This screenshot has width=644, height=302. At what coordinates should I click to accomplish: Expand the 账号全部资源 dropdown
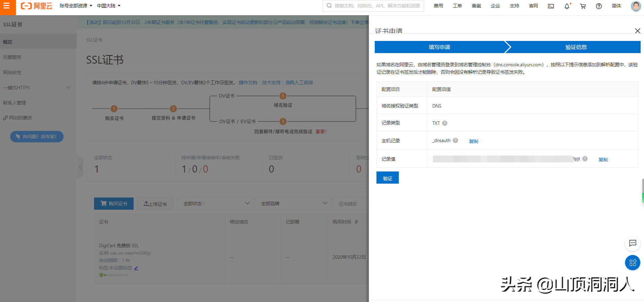coord(76,6)
